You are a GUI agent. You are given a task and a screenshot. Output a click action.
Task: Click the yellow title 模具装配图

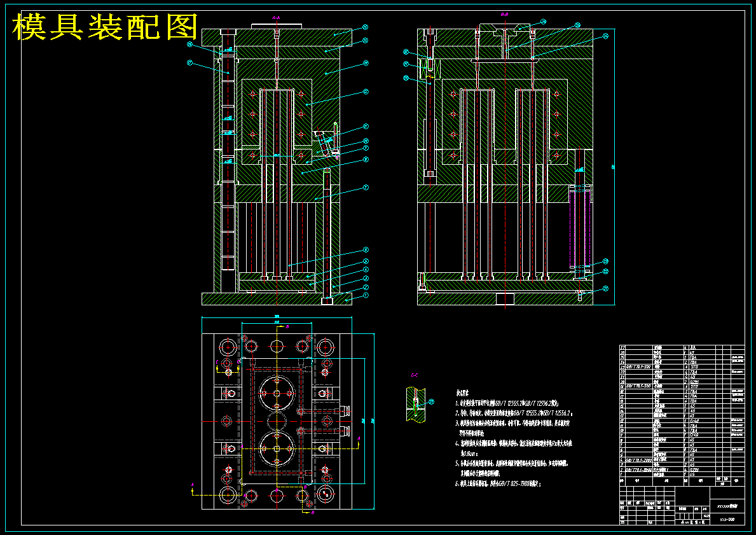click(105, 27)
